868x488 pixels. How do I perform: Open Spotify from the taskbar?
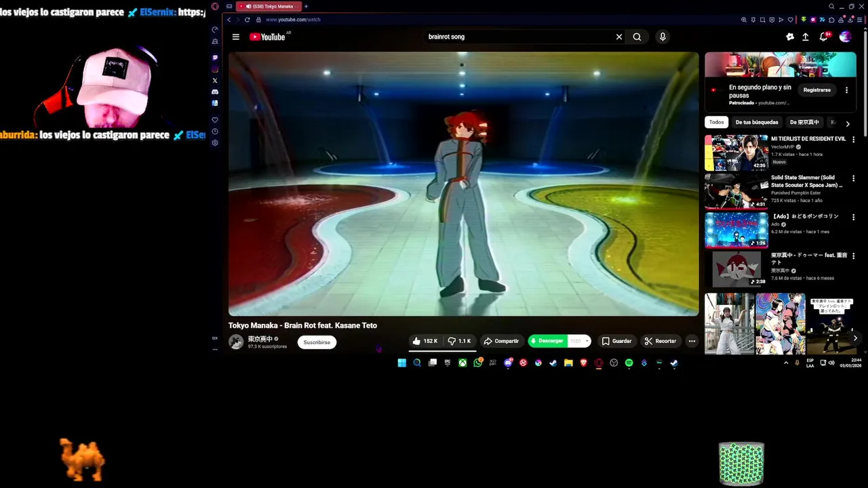click(629, 363)
